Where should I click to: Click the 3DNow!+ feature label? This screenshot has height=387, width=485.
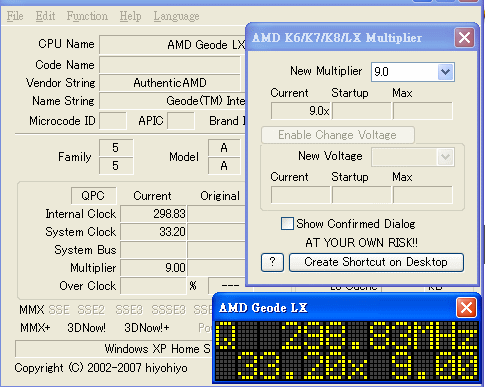[x=147, y=328]
